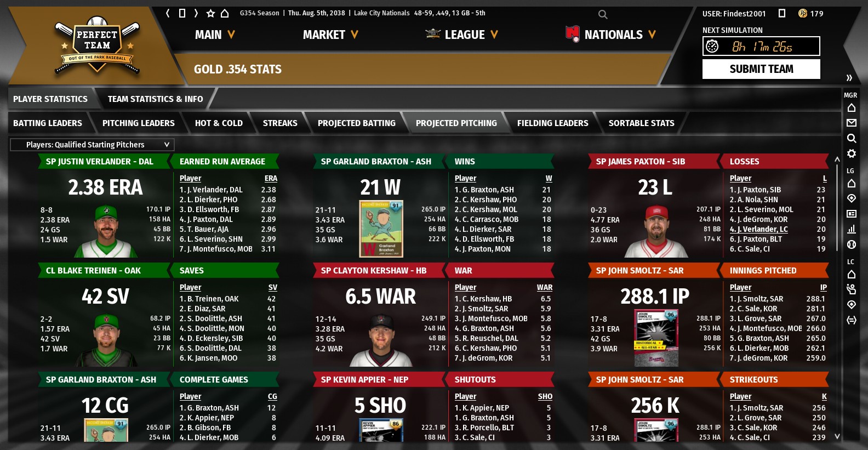Click Clayton Kershaw's player portrait
This screenshot has width=868, height=450.
tap(381, 340)
